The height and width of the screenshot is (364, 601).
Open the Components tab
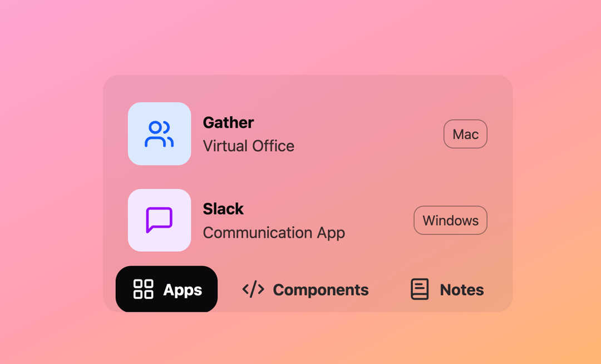pyautogui.click(x=306, y=290)
